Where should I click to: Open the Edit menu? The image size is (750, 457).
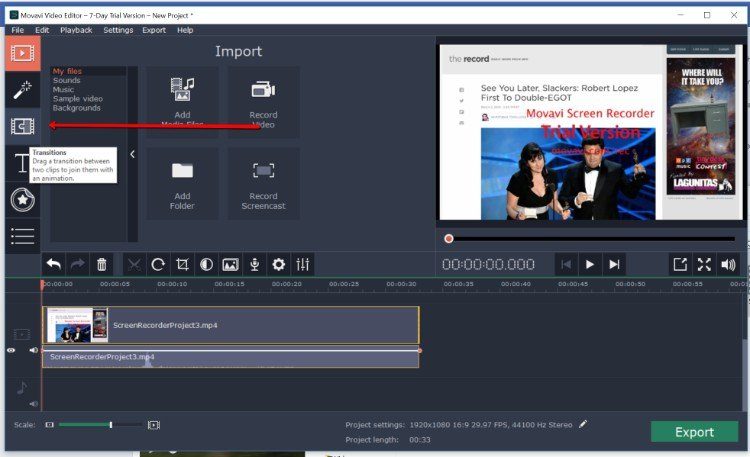(42, 30)
